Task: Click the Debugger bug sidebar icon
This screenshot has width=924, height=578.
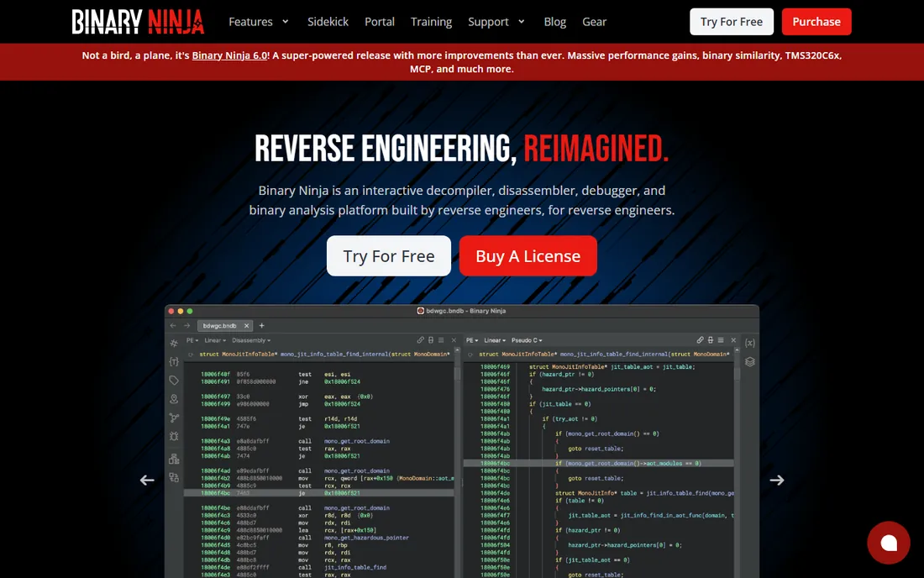Action: tap(174, 437)
